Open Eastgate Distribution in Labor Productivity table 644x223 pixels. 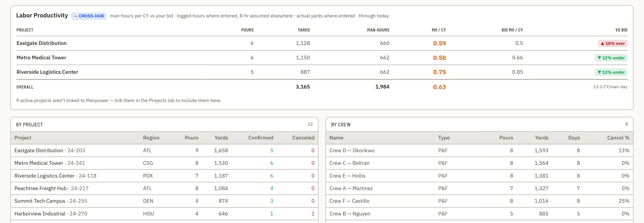[42, 43]
